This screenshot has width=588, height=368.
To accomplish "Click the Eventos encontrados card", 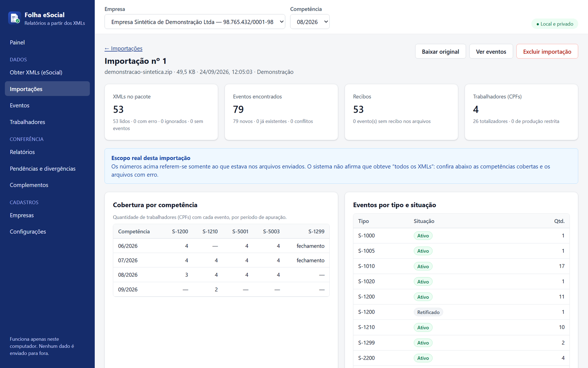I will tap(281, 112).
